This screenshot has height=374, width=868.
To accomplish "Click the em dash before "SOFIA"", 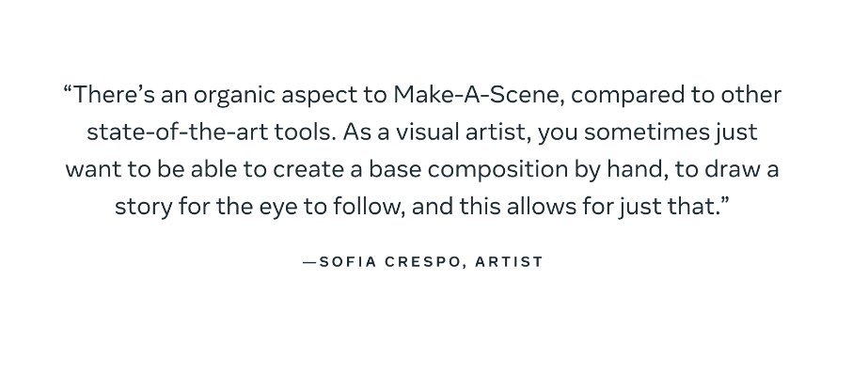I will tap(309, 262).
